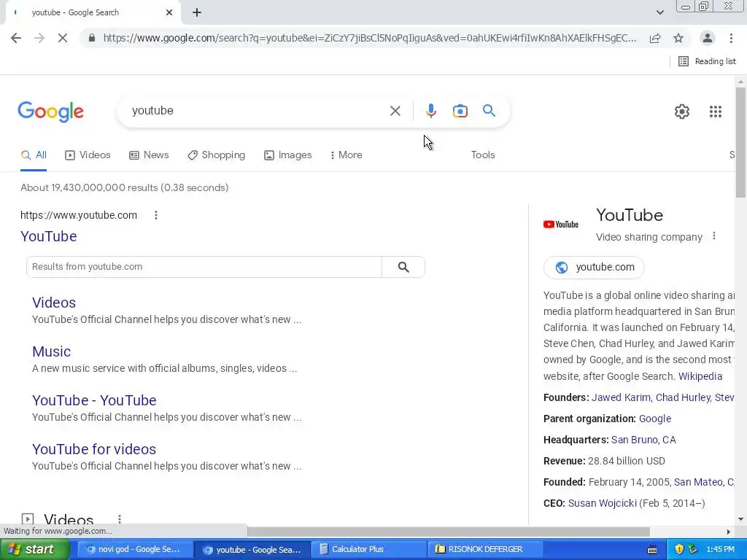Click the vertical scrollbar down arrow
The height and width of the screenshot is (560, 747).
point(741,519)
